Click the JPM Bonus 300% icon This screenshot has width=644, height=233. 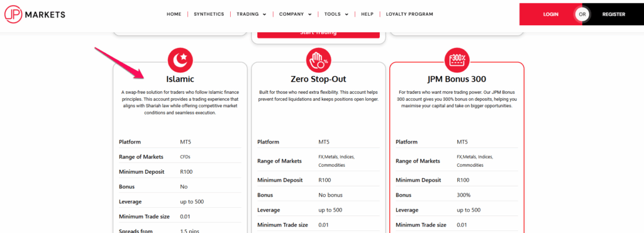tap(457, 60)
